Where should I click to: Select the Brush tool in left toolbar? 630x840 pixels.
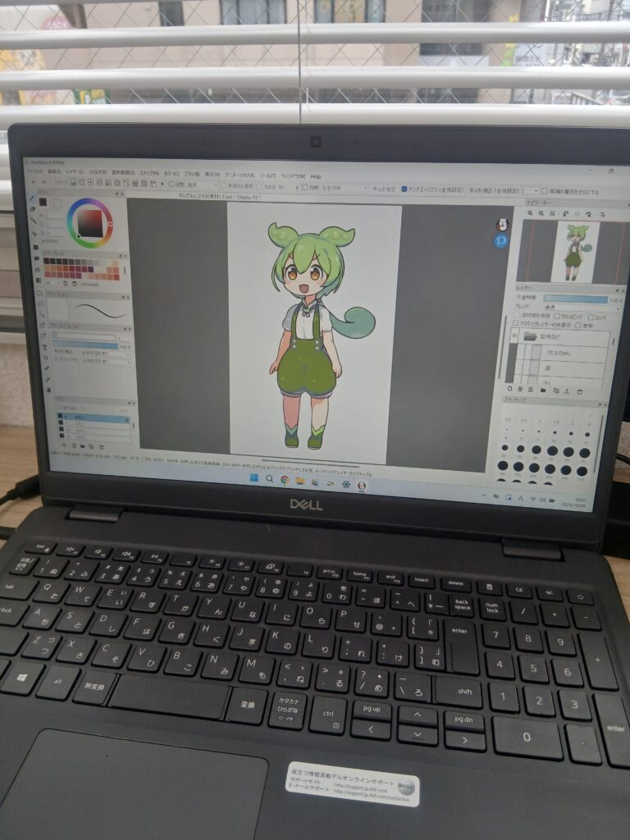pos(32,199)
